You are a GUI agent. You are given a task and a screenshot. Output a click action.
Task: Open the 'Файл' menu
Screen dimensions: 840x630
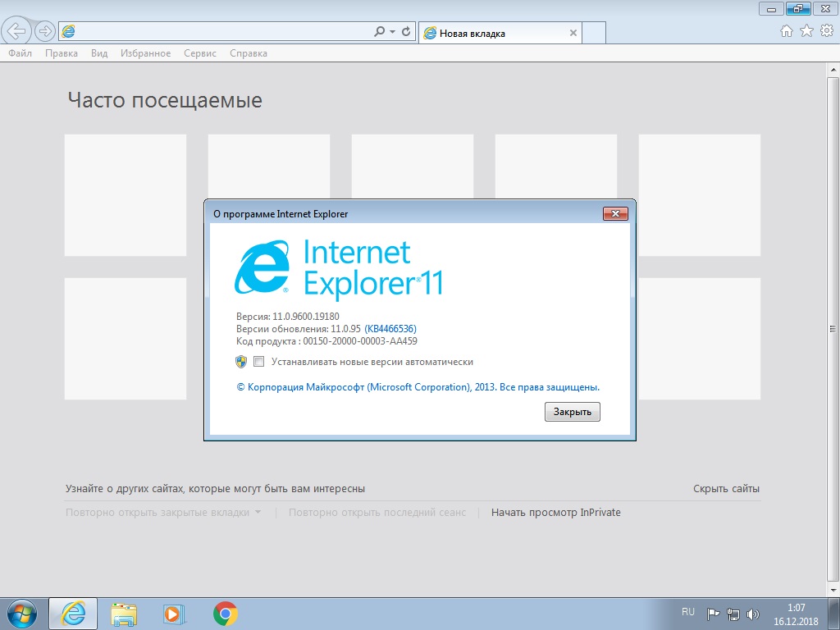[20, 53]
